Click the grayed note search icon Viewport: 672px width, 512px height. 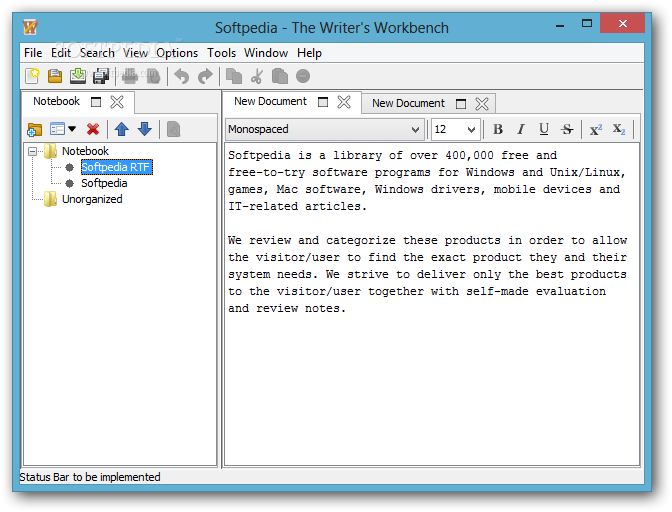point(174,129)
